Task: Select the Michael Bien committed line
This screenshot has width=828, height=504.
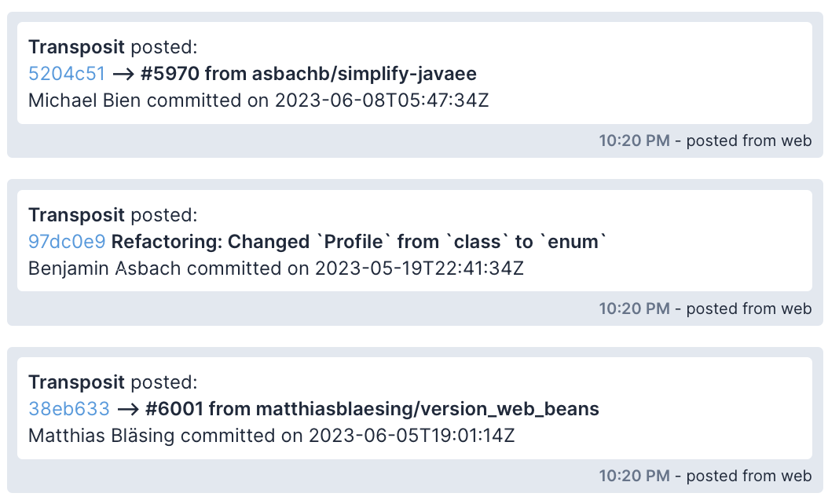Action: pos(258,100)
